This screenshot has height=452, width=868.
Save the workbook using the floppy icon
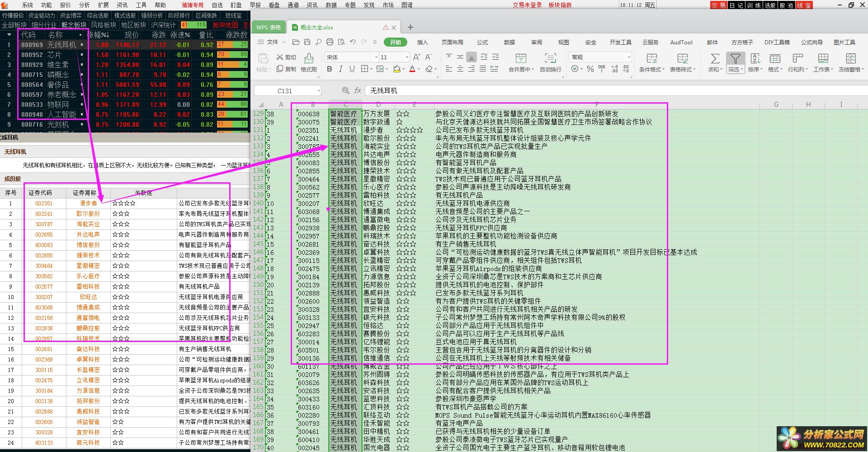307,42
